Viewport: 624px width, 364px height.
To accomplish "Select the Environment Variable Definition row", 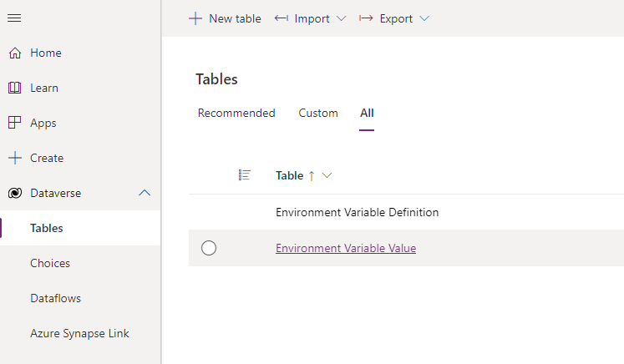I will point(406,212).
